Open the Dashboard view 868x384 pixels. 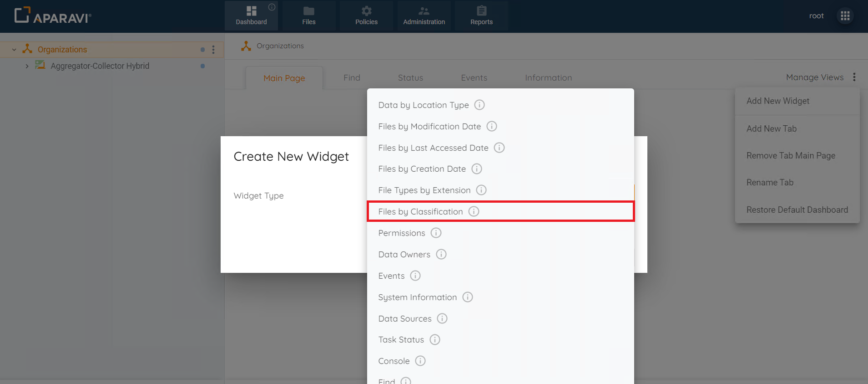pos(251,15)
